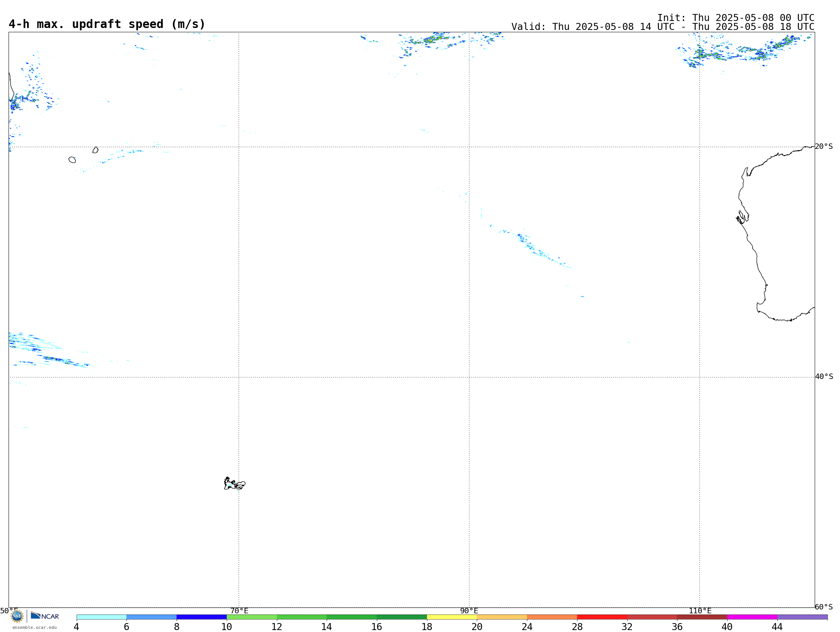Click the 110°E longitude label
The height and width of the screenshot is (632, 840).
tap(700, 611)
